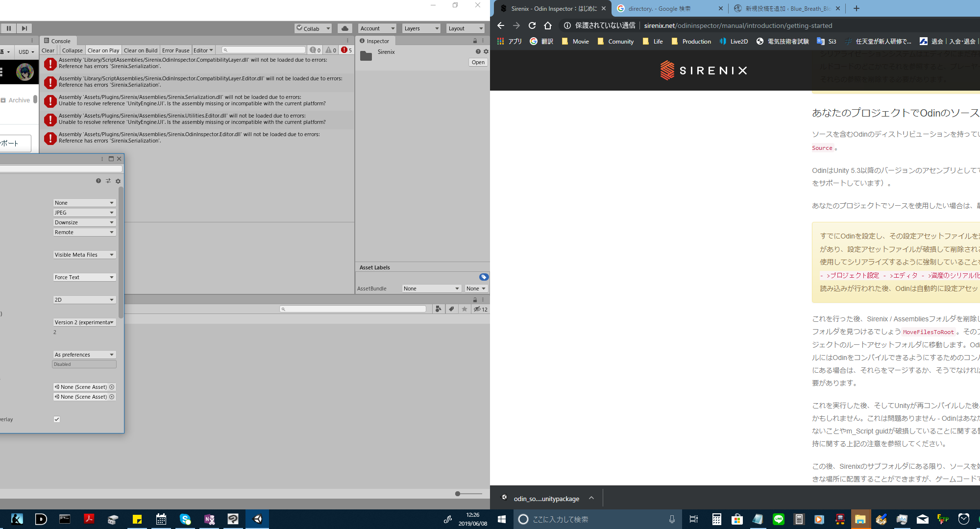
Task: Open the Editor dropdown in Console
Action: tap(203, 50)
